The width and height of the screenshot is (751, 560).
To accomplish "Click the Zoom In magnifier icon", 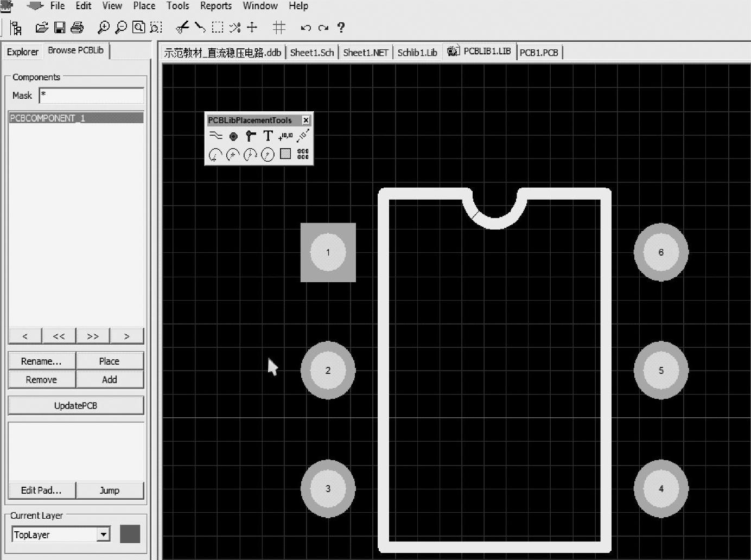I will [103, 27].
